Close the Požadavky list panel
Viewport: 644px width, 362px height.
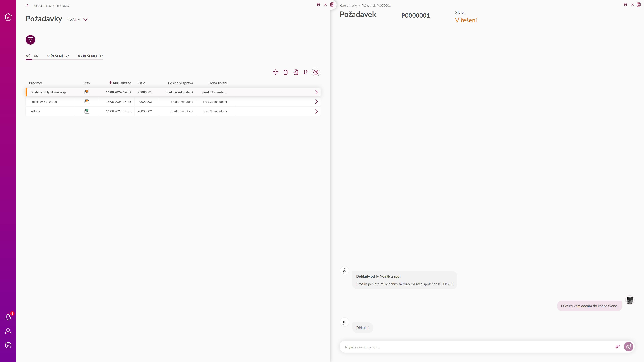pos(325,5)
